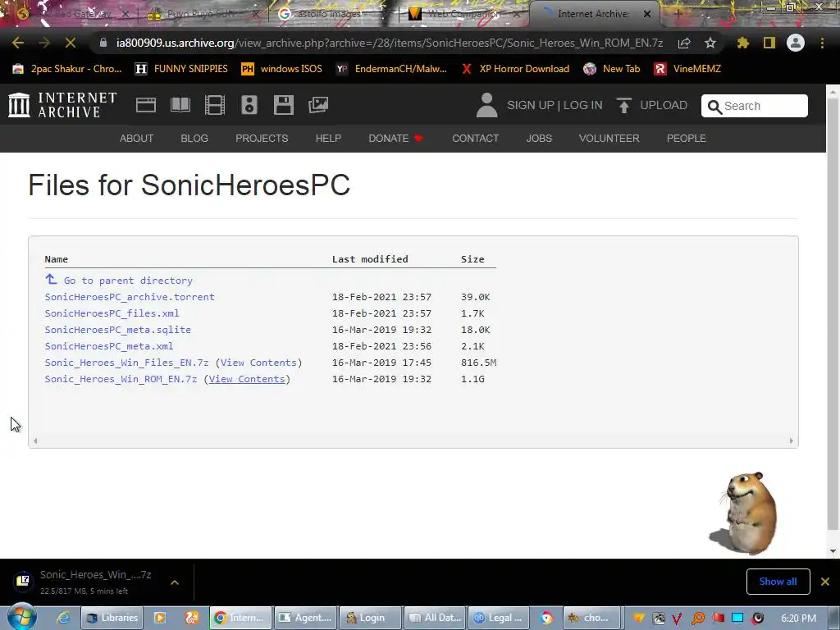Open the Video film strip icon
Screen dimensions: 840x630
click(215, 105)
